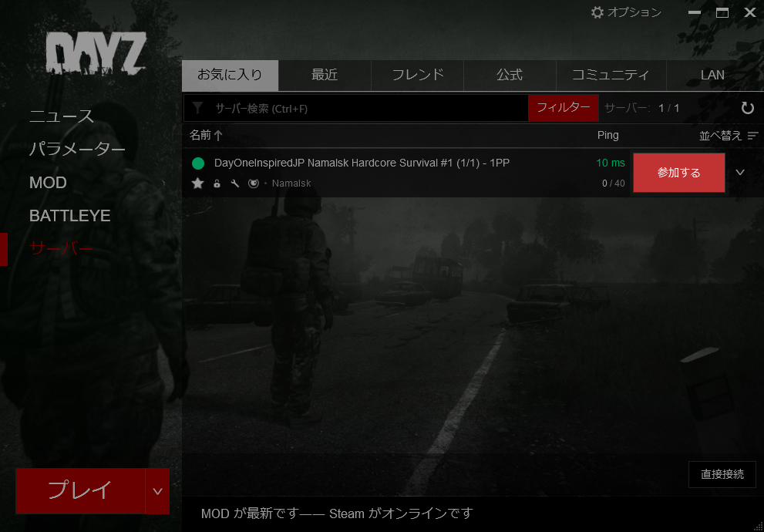764x532 pixels.
Task: Click the refresh server list icon
Action: point(748,108)
